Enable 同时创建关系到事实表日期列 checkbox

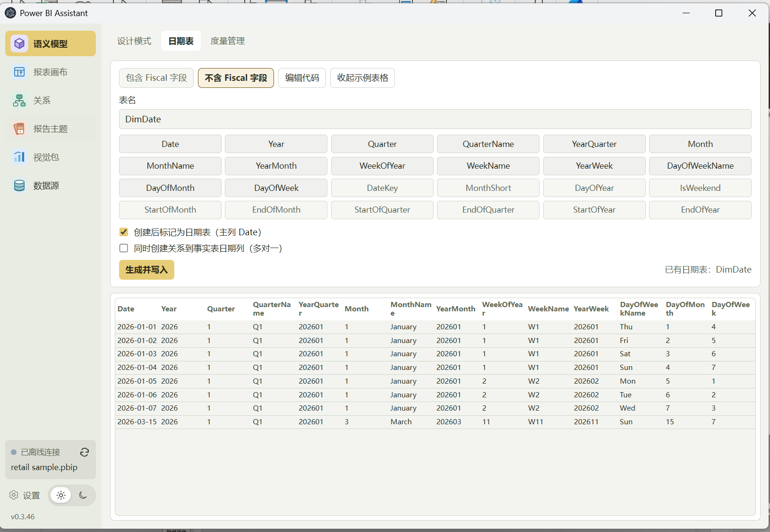point(124,248)
